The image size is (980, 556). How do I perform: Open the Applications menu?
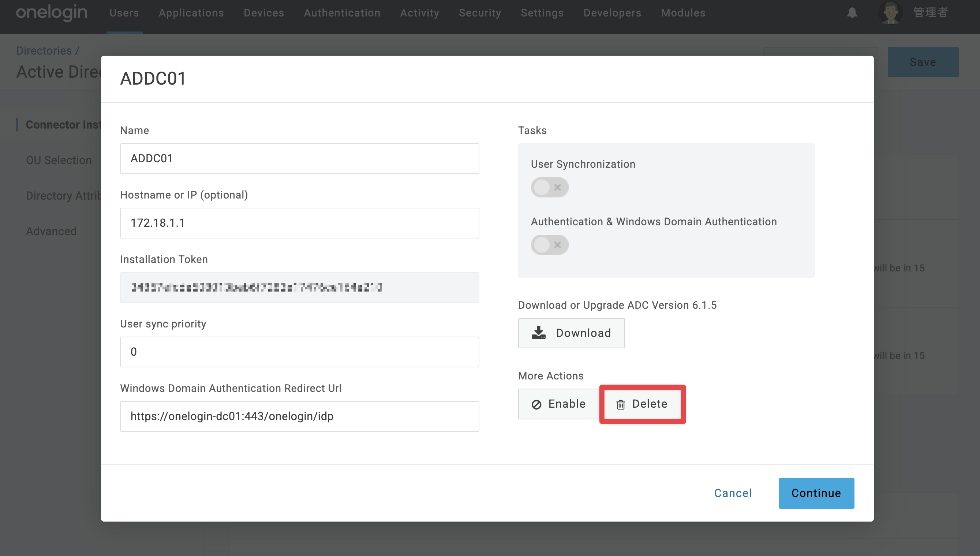[191, 13]
